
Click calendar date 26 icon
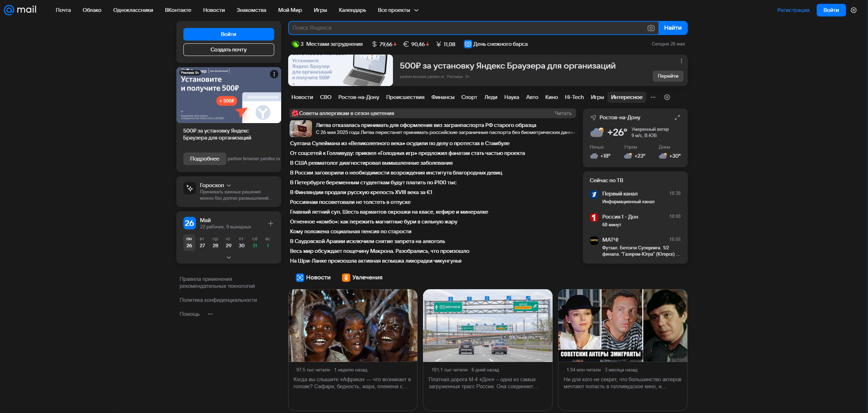189,223
